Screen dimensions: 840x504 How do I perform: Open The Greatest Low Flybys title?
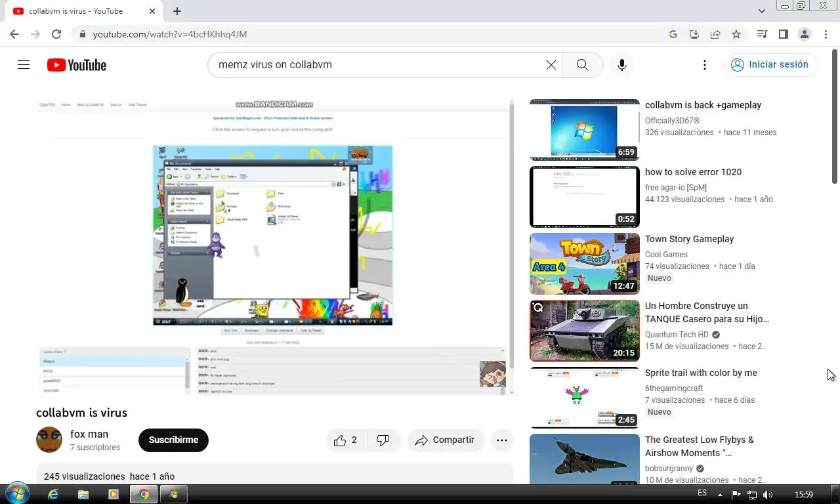click(700, 446)
